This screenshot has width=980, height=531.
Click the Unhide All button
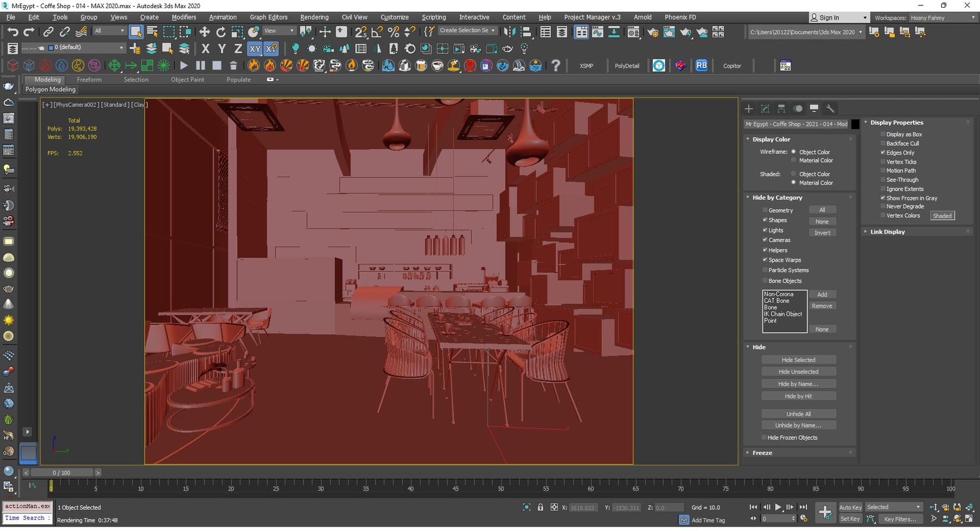point(799,414)
